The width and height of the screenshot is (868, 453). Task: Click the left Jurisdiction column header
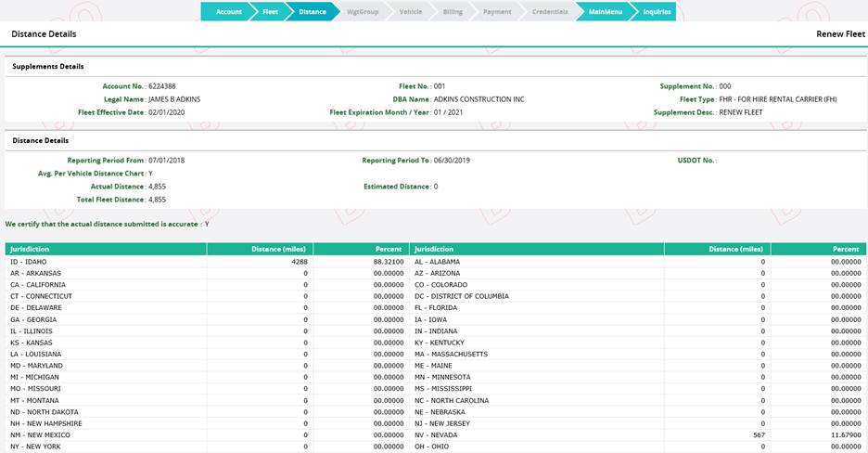30,250
